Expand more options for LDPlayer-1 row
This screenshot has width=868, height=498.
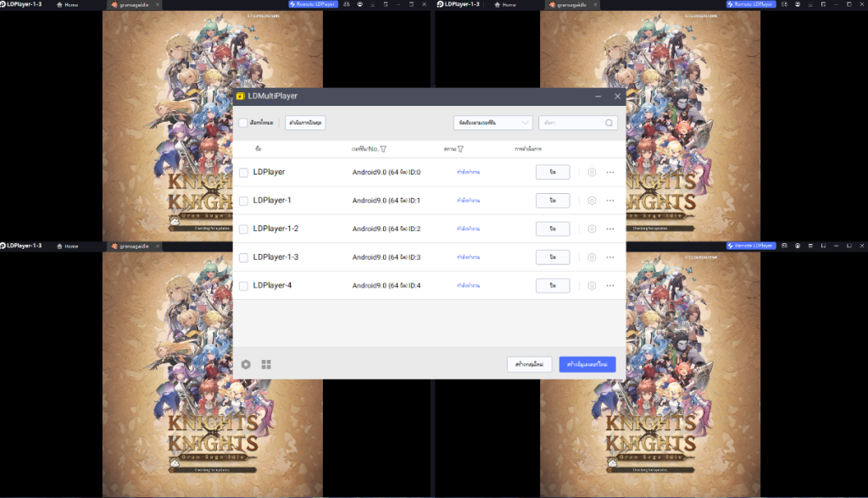click(x=610, y=201)
